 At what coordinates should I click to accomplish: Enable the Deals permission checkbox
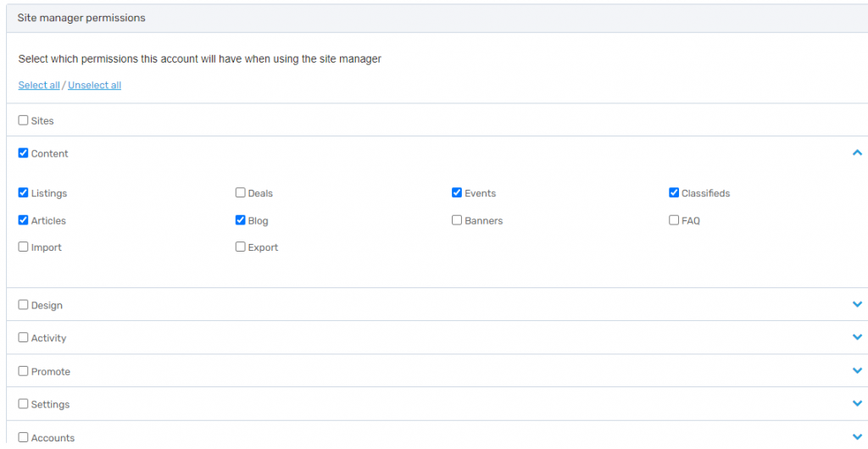coord(241,193)
